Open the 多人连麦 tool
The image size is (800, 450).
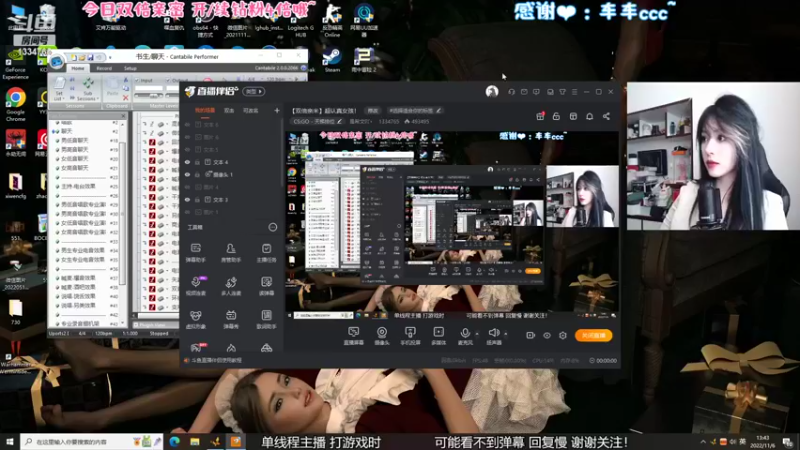coord(231,286)
